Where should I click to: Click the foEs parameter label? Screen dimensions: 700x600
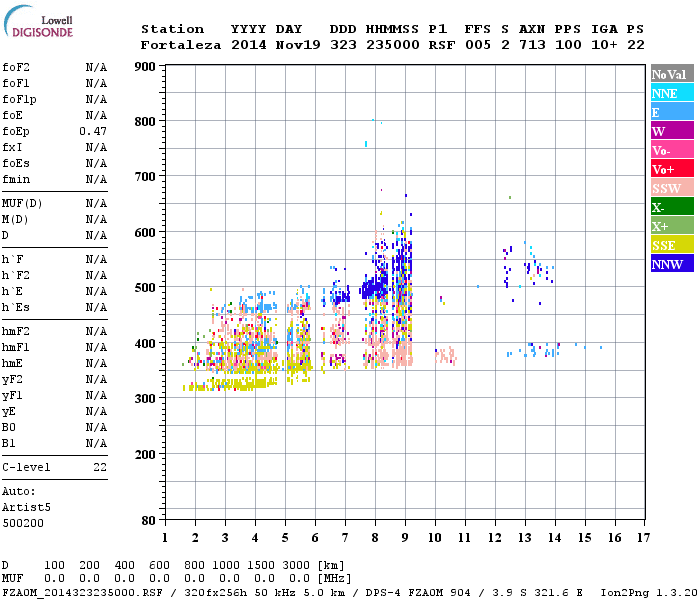[x=16, y=163]
